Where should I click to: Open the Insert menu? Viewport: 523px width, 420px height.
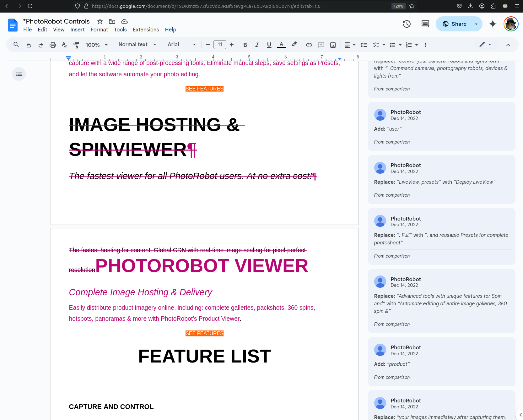(78, 30)
